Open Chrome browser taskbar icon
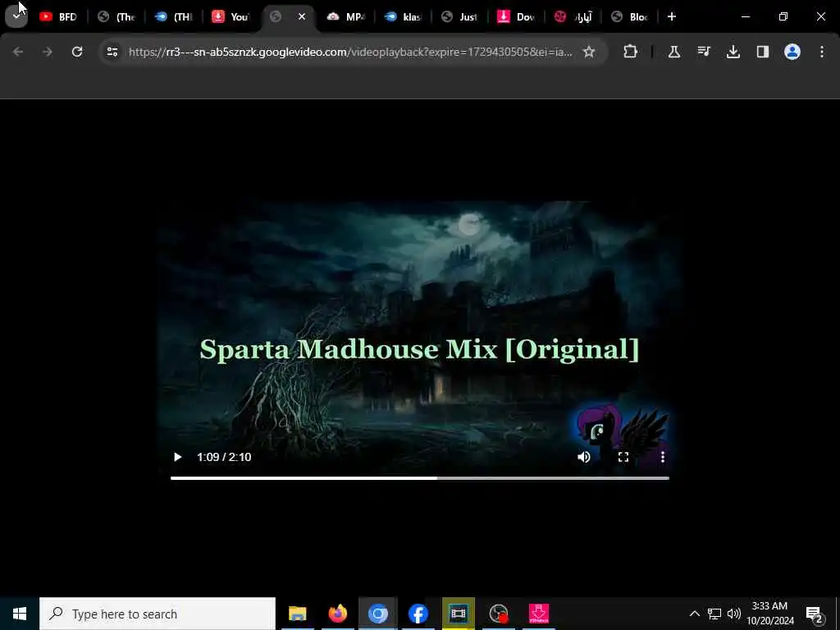Viewport: 840px width, 630px height. click(377, 614)
